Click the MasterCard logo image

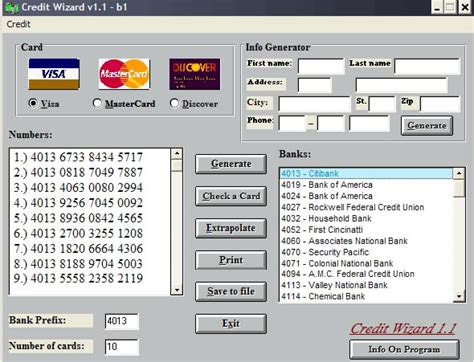pyautogui.click(x=124, y=74)
